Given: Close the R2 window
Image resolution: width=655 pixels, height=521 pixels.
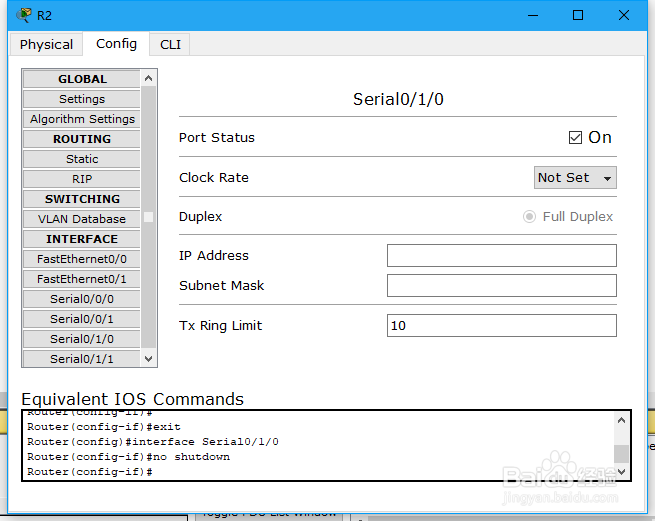Looking at the screenshot, I should point(624,15).
